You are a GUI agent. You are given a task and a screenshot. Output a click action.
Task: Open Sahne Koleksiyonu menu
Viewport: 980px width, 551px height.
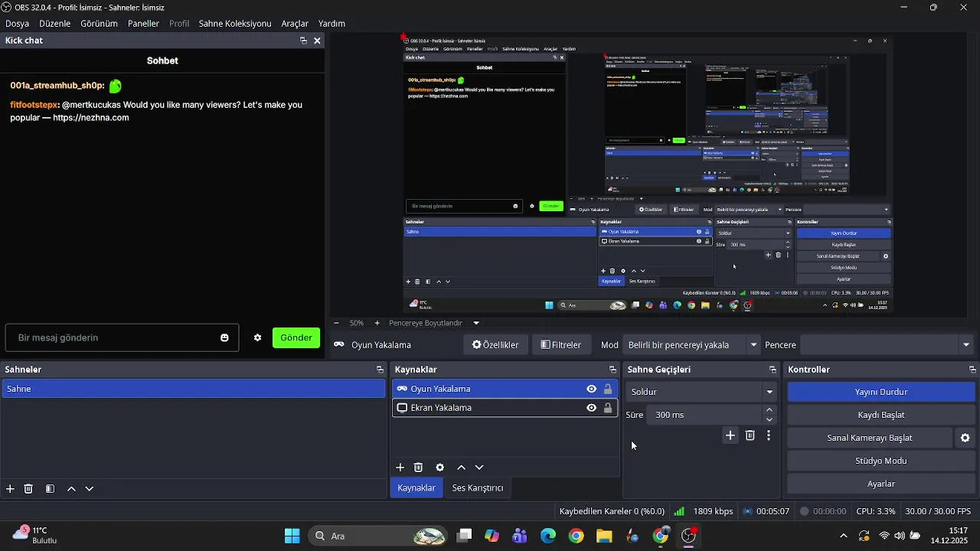point(235,24)
